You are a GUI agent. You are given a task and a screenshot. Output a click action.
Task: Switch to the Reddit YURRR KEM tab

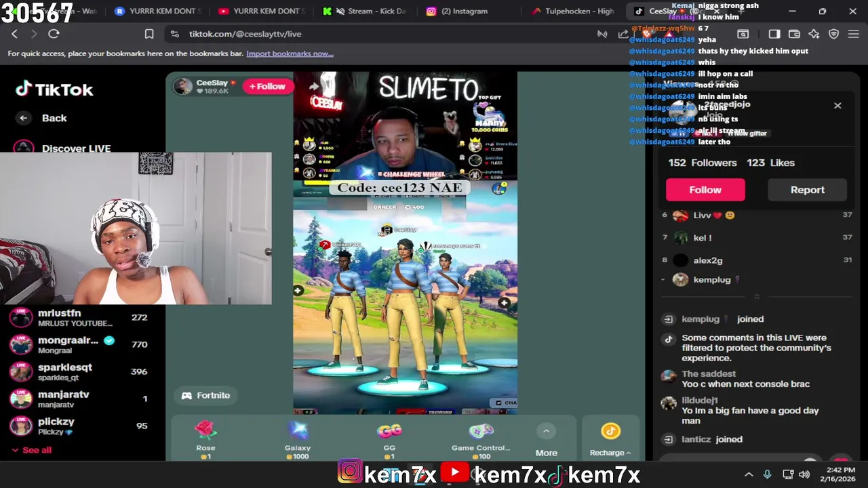pyautogui.click(x=159, y=12)
